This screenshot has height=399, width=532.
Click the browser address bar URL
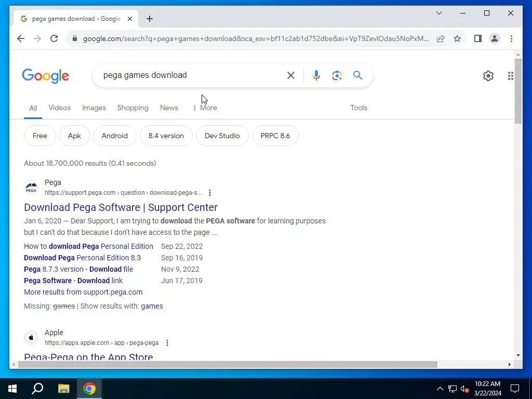256,38
